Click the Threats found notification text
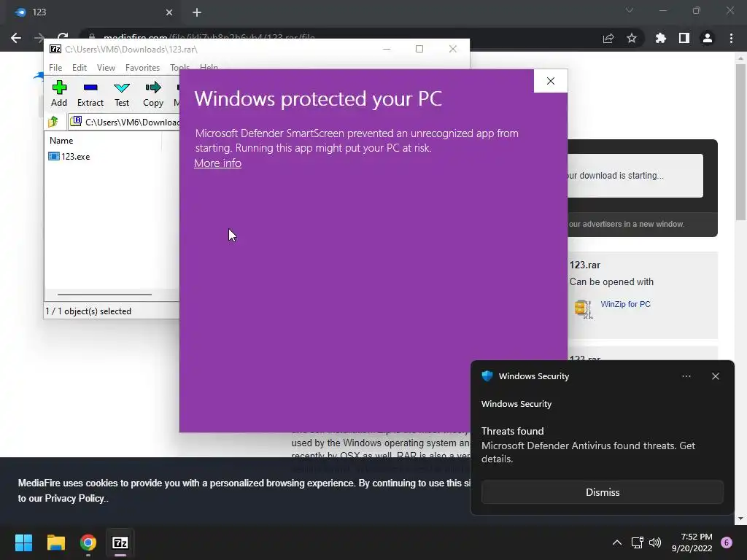This screenshot has width=747, height=560. [512, 431]
